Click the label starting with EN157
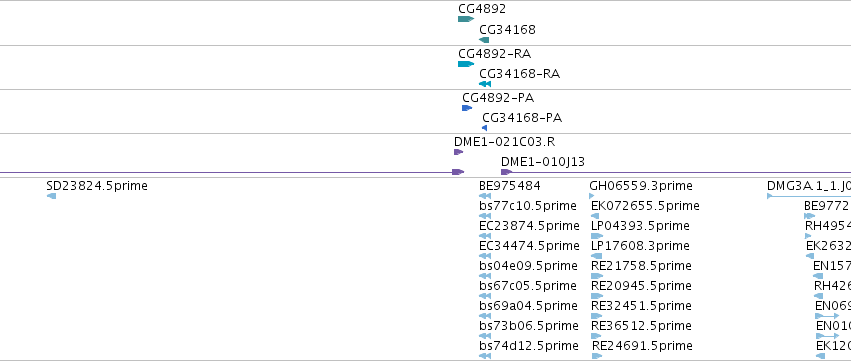Screen dimensions: 851x361 point(832,266)
